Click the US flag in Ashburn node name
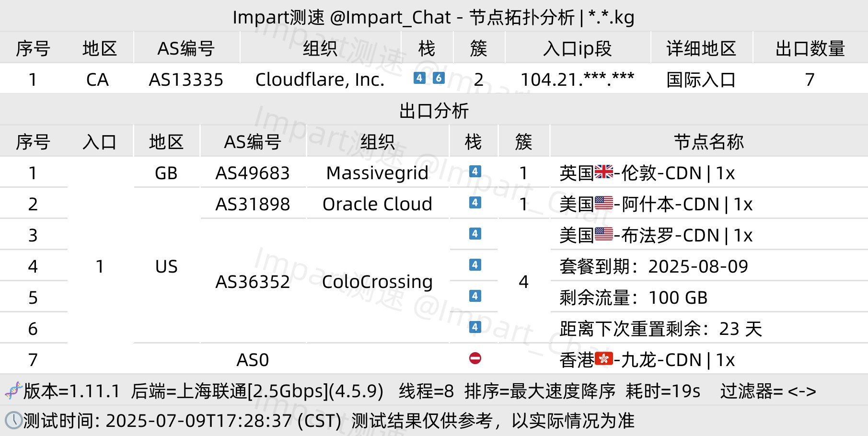868x436 pixels. (603, 204)
